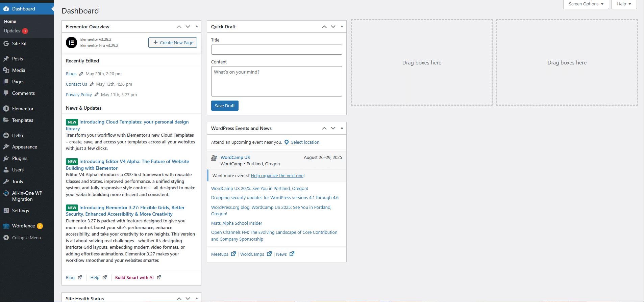
Task: Open the Updates submenu item
Action: coord(12,31)
